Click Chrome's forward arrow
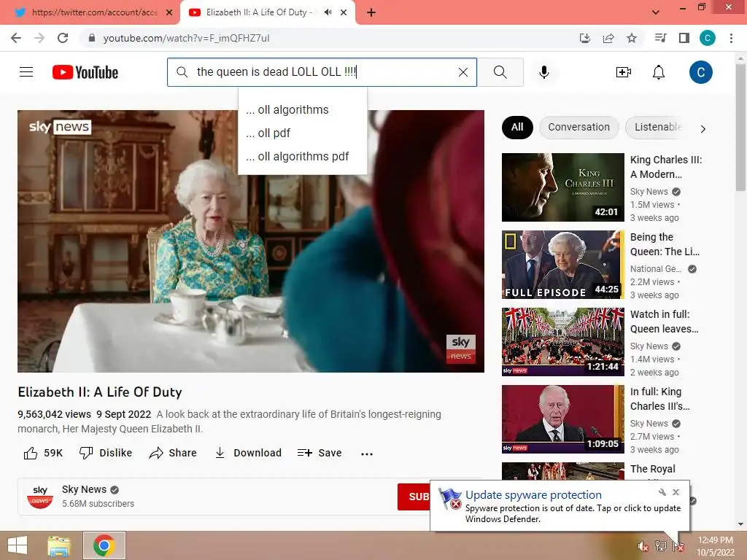Screen dimensions: 747x560 point(39,38)
